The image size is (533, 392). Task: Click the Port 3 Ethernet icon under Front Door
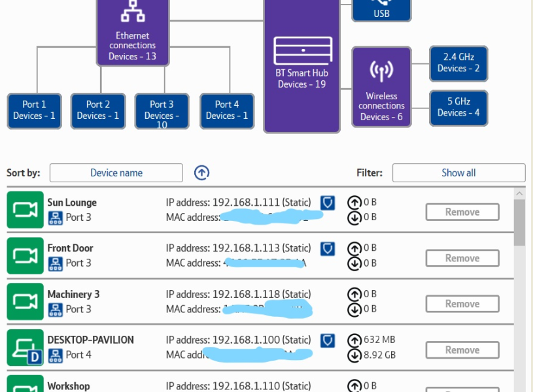click(x=56, y=263)
